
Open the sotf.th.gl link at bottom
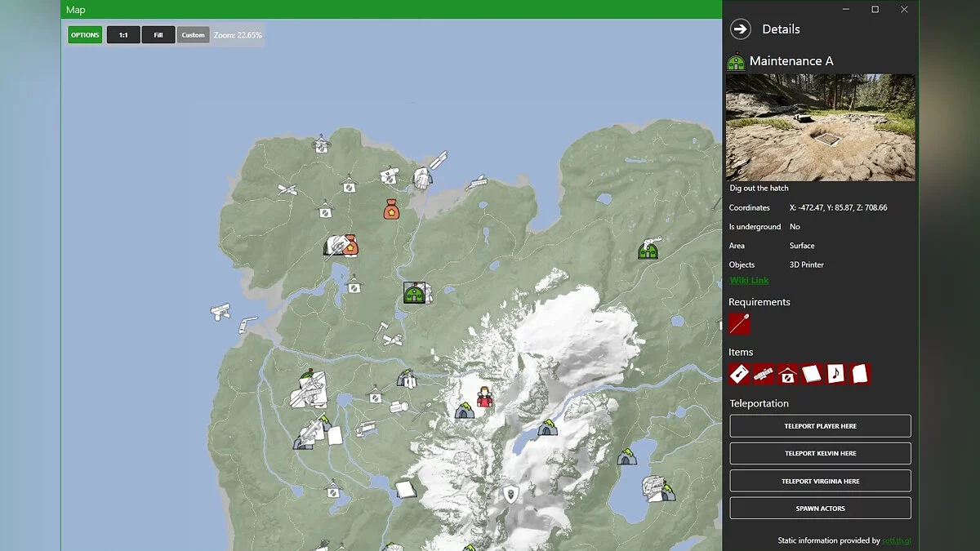(895, 540)
